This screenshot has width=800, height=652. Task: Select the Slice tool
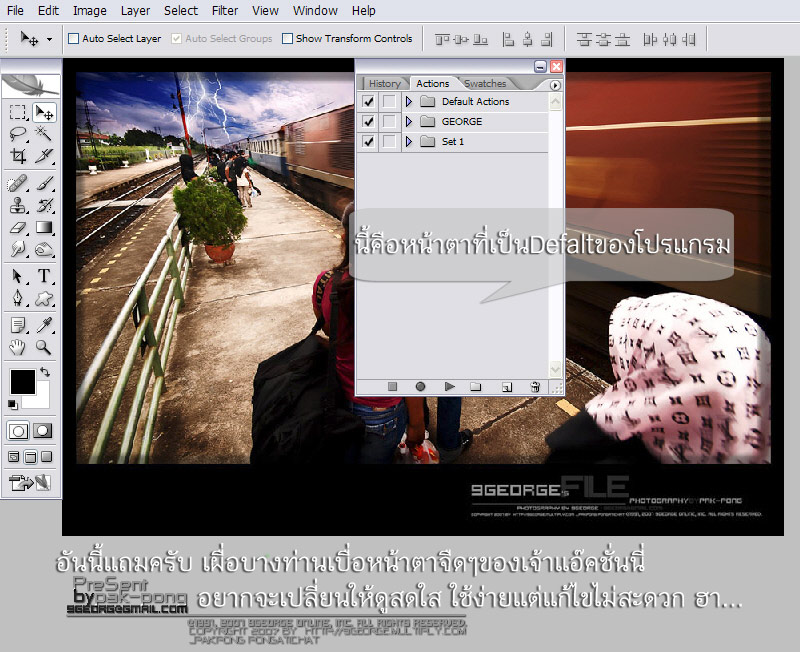click(44, 156)
